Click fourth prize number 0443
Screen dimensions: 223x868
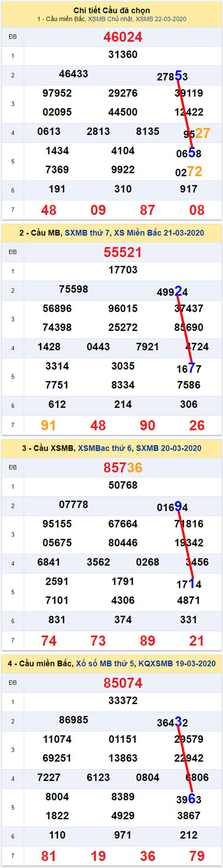(x=98, y=347)
